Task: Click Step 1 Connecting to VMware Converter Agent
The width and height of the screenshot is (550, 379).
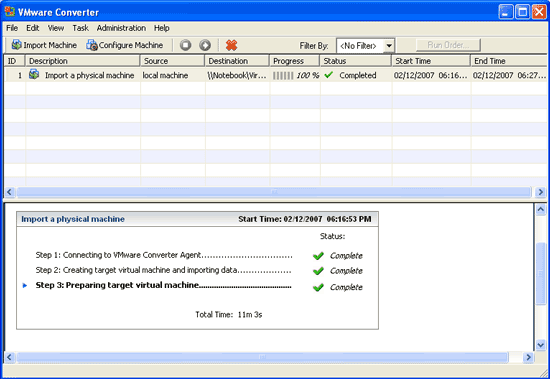Action: [164, 255]
